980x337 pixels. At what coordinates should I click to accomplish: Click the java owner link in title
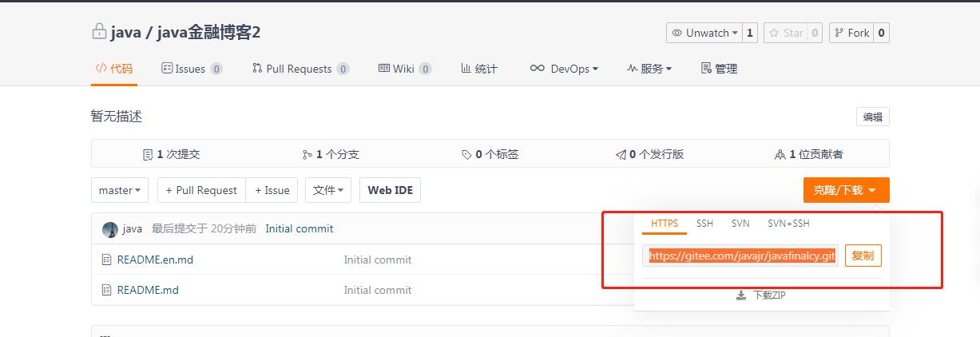126,32
